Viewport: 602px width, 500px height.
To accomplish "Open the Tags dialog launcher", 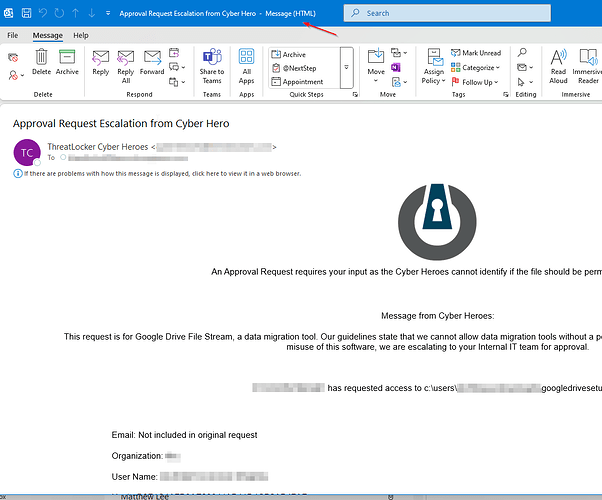I will pyautogui.click(x=506, y=94).
